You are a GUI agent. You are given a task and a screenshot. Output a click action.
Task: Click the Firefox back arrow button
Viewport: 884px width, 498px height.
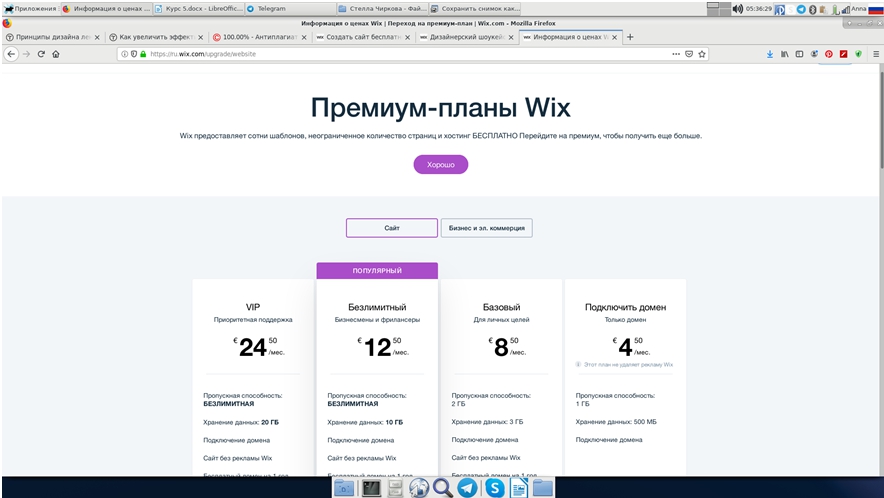[11, 54]
